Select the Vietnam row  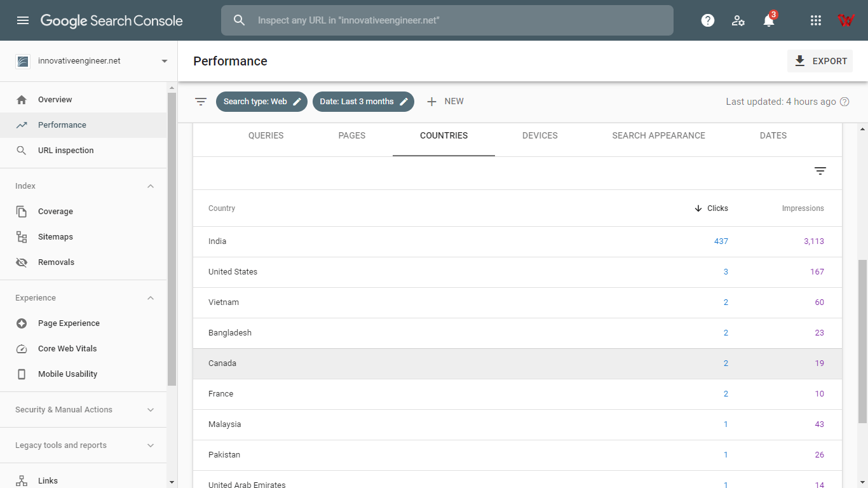(x=517, y=302)
